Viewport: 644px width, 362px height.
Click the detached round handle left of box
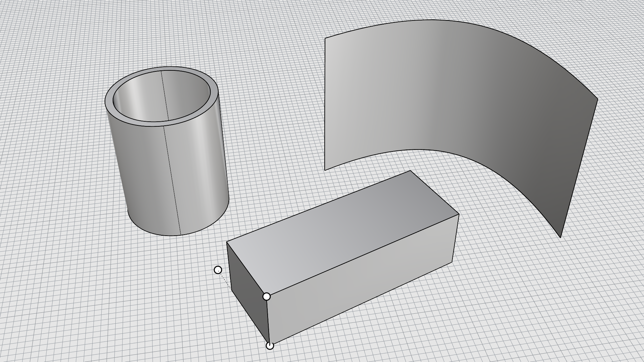pos(218,270)
